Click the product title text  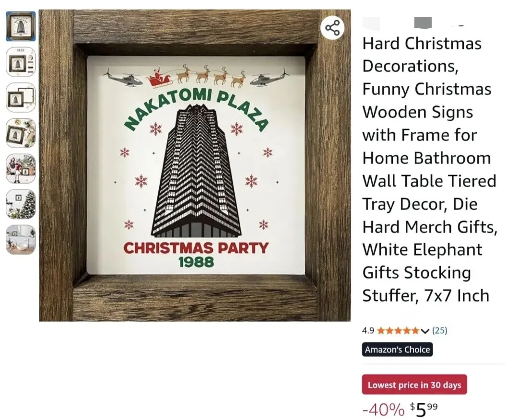click(x=429, y=169)
